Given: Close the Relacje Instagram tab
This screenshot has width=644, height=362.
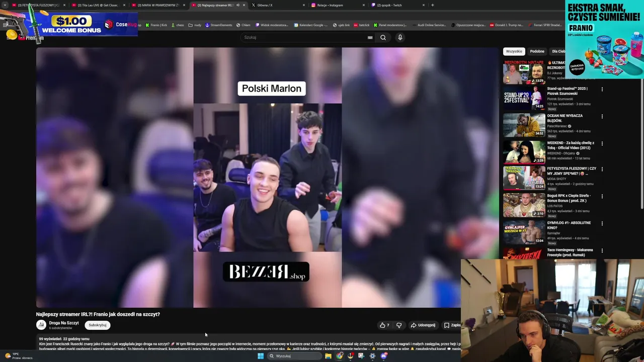Looking at the screenshot, I should coord(364,5).
